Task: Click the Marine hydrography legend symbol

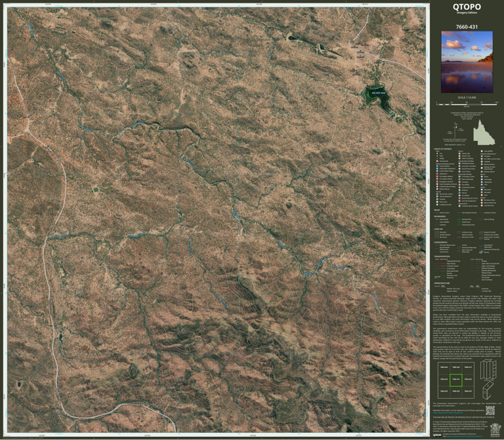Action: tap(481, 252)
